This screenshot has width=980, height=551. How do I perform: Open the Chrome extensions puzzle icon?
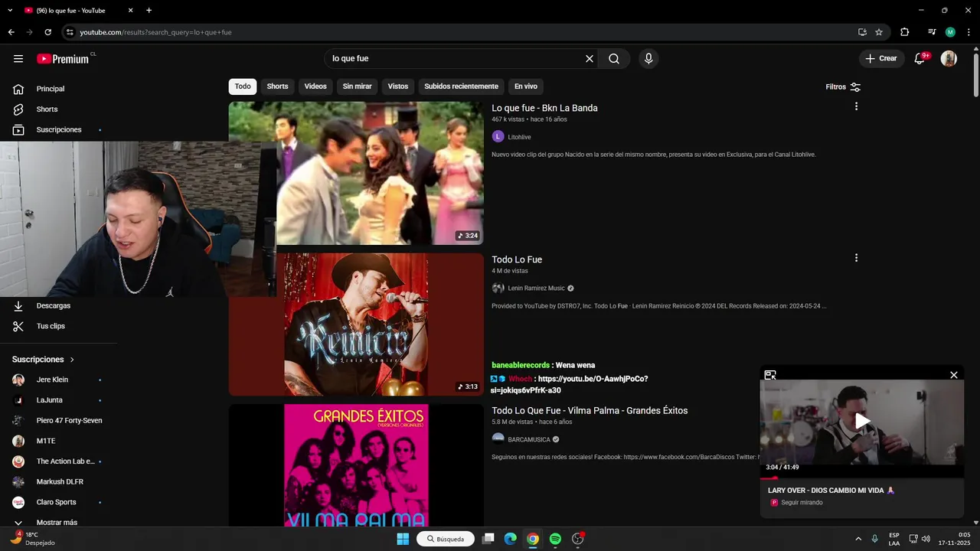[x=905, y=32]
